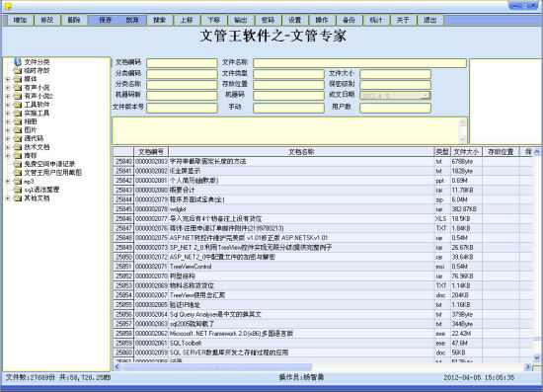Screen dimensions: 543x392
Task: Expand the 技术文档 tree node
Action: 8,147
